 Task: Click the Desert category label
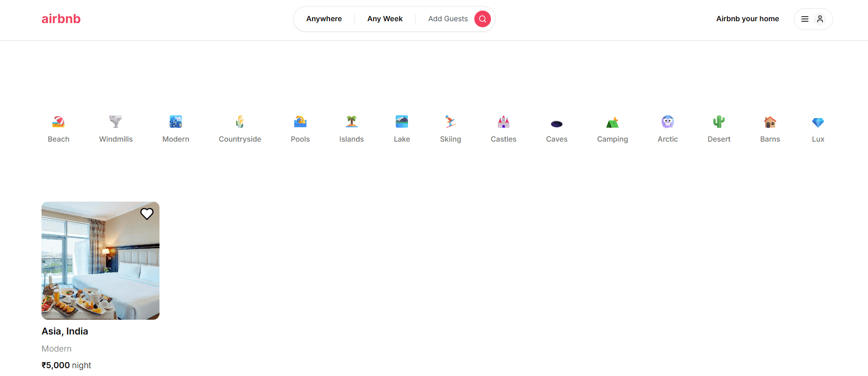click(719, 139)
